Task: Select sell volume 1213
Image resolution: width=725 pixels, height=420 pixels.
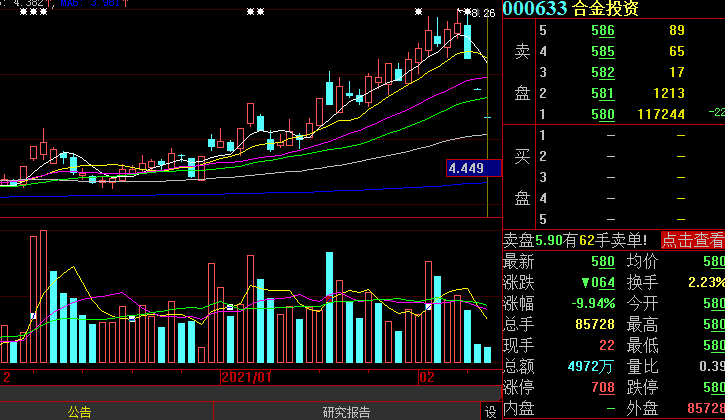Action: click(x=669, y=93)
